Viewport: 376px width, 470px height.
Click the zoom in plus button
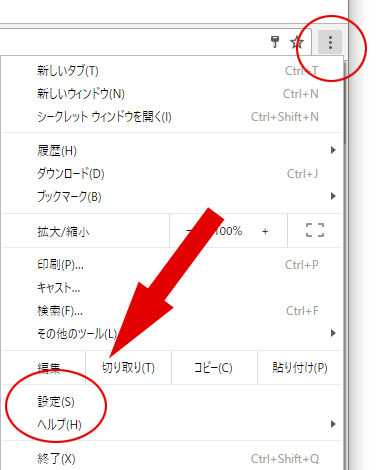(x=265, y=231)
